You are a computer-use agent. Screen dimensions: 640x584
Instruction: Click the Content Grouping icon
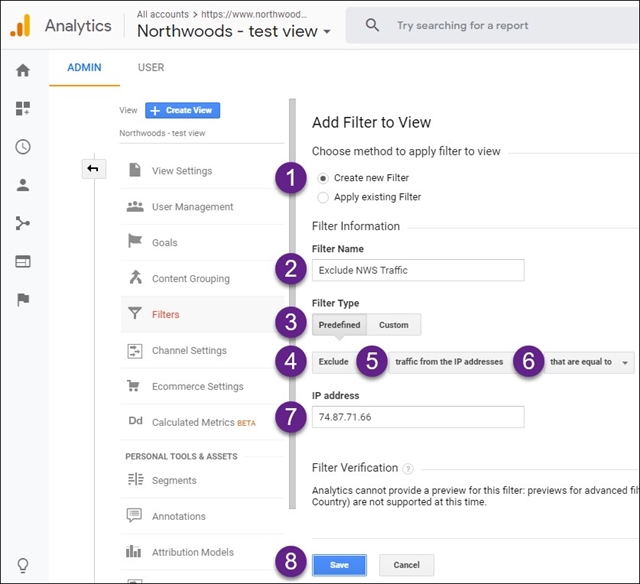(x=135, y=277)
